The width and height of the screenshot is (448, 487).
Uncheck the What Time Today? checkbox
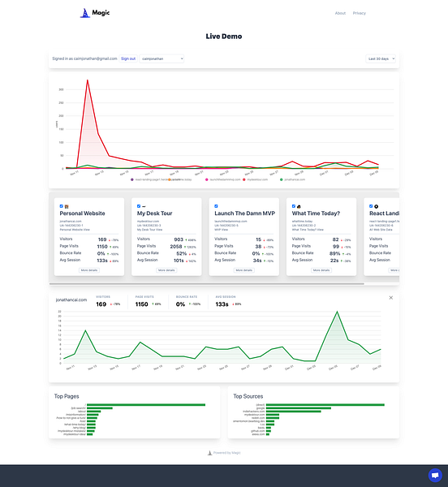[x=293, y=206]
